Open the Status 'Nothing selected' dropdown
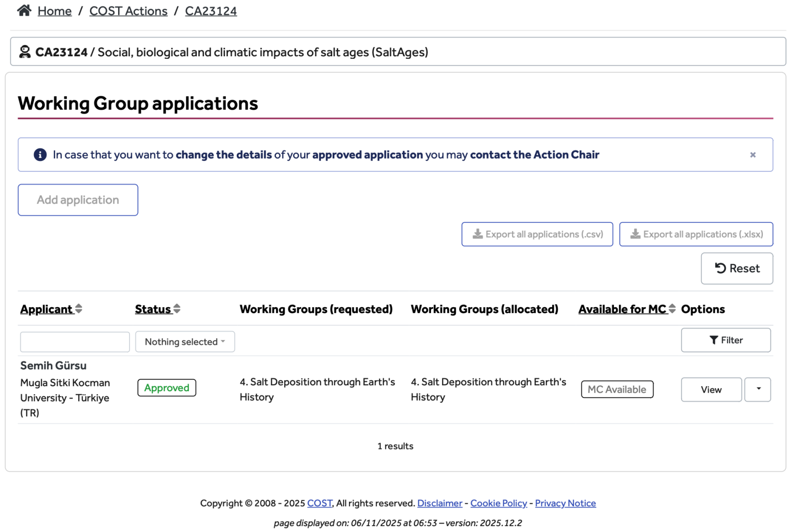Viewport: 791px width, 532px height. (185, 341)
